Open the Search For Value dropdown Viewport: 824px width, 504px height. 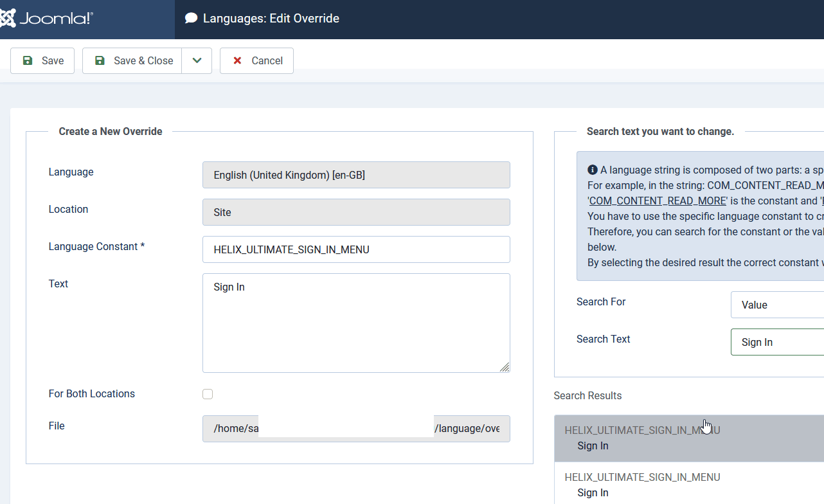tap(776, 305)
